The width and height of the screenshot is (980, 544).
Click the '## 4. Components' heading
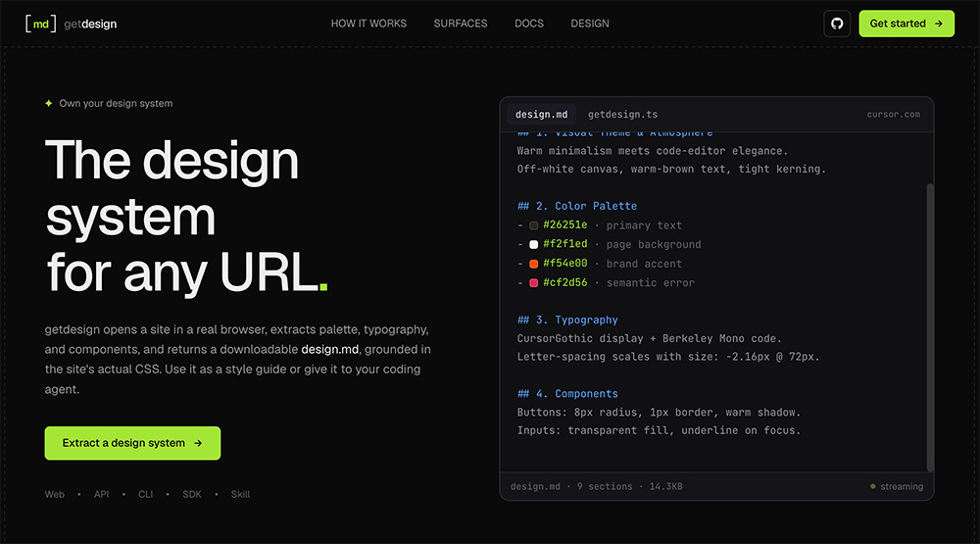pyautogui.click(x=567, y=394)
